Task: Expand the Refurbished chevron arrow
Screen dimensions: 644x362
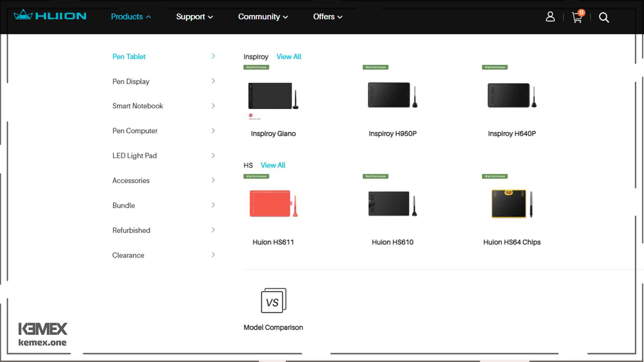Action: tap(213, 230)
